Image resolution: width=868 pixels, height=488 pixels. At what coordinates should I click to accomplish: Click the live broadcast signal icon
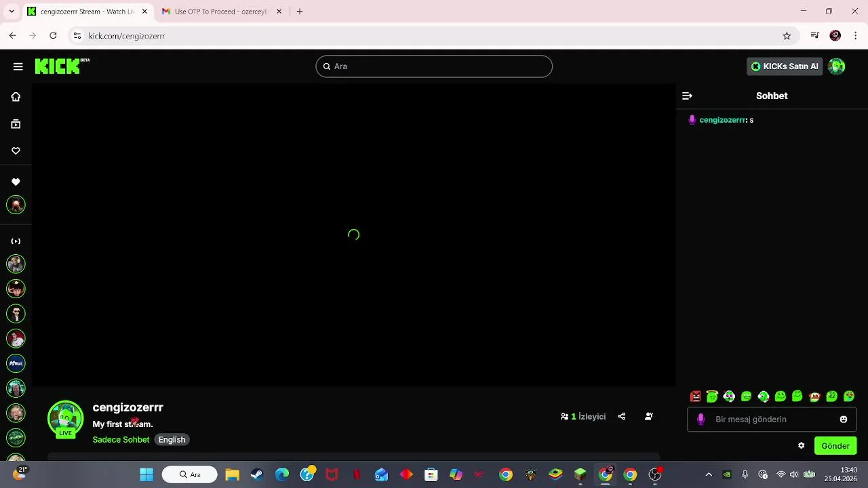click(16, 241)
